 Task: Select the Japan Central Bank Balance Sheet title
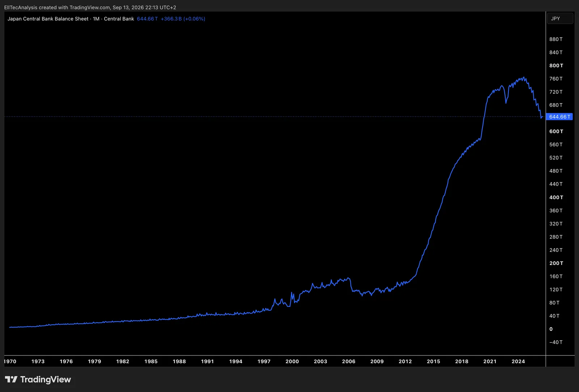pyautogui.click(x=48, y=19)
